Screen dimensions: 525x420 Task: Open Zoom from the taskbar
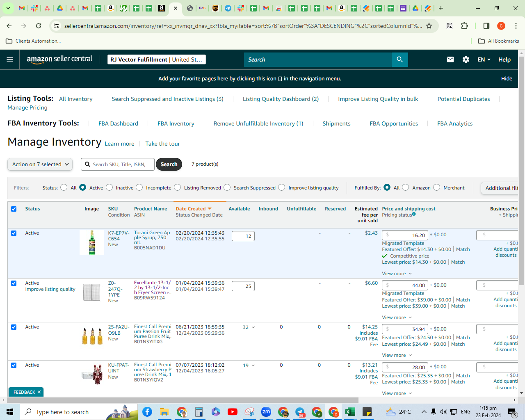[266, 412]
